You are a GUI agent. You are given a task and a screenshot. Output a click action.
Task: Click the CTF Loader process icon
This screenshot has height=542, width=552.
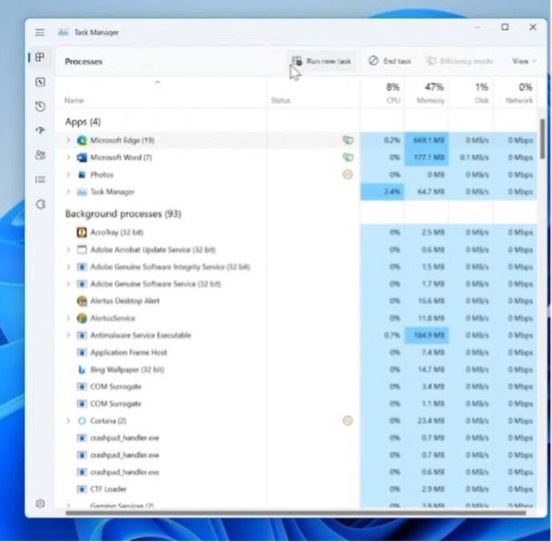pyautogui.click(x=82, y=489)
